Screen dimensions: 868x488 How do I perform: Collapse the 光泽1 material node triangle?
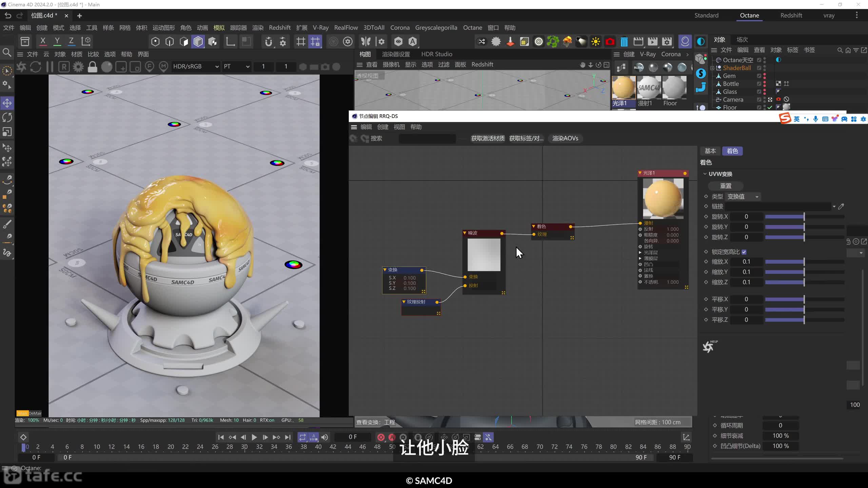pyautogui.click(x=640, y=173)
